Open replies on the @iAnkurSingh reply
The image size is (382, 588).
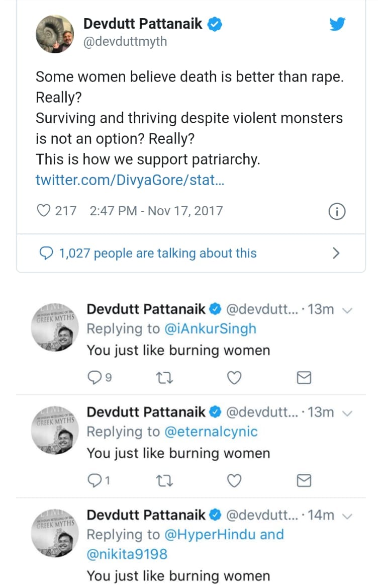click(94, 378)
